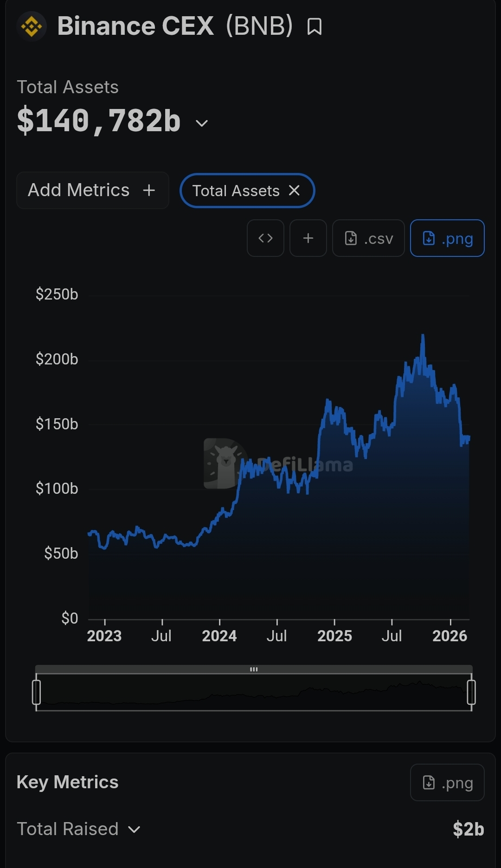Click the DefiLlama watermark on chart
501x868 pixels.
[278, 464]
